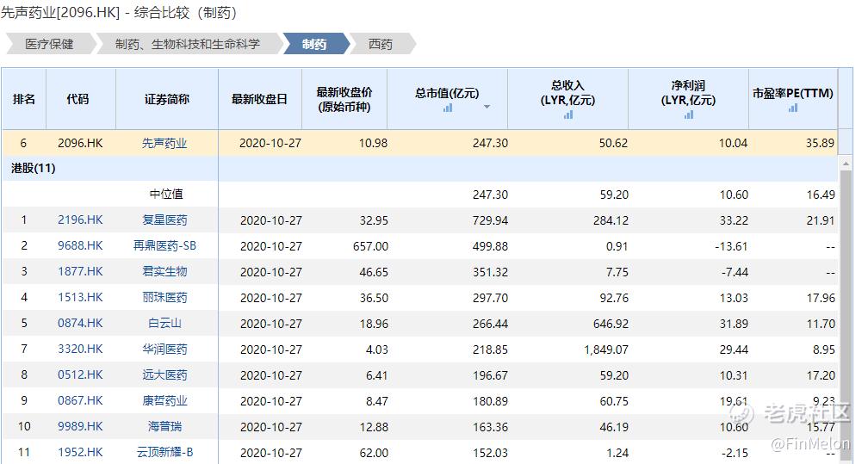Click the 排名 column header
This screenshot has height=464, width=868.
pos(24,99)
